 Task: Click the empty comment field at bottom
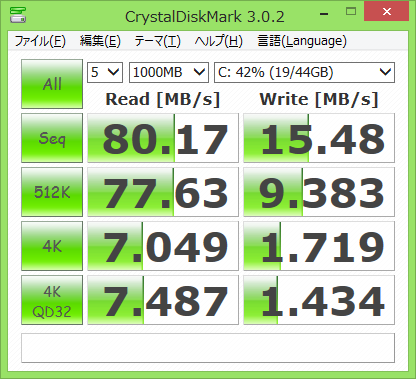208,348
